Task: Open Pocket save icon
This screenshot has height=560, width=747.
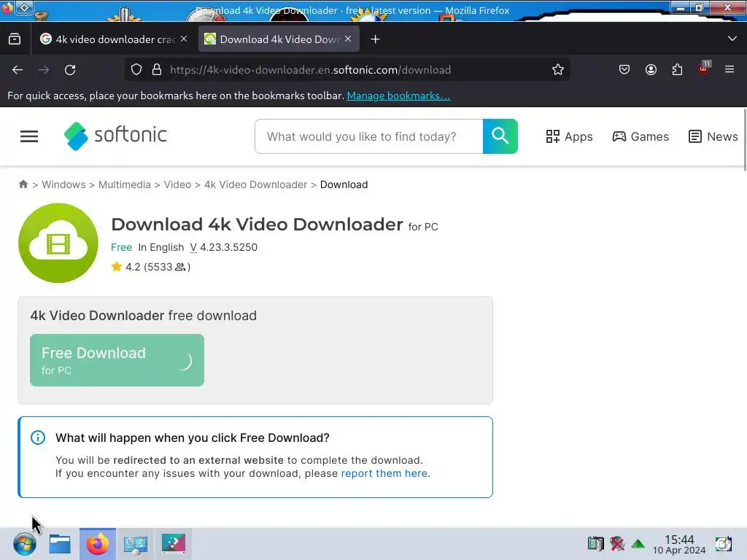Action: click(x=624, y=70)
